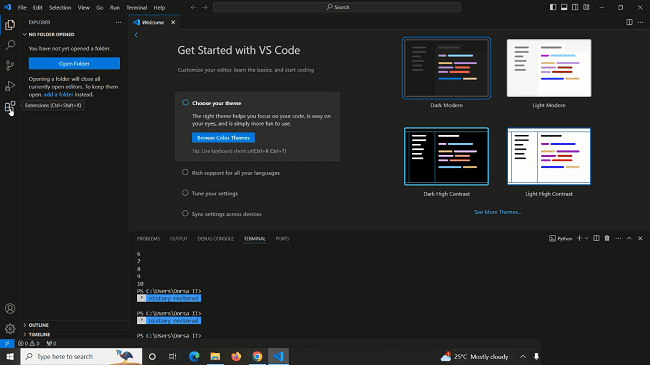The height and width of the screenshot is (365, 650).
Task: Open Explorer views and more actions menu
Action: [x=119, y=22]
